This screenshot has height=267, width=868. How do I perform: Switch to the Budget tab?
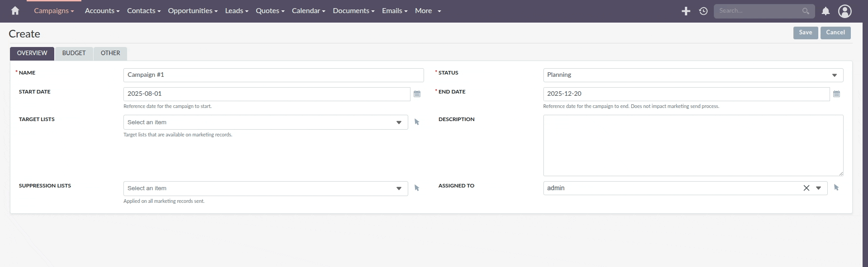click(74, 53)
